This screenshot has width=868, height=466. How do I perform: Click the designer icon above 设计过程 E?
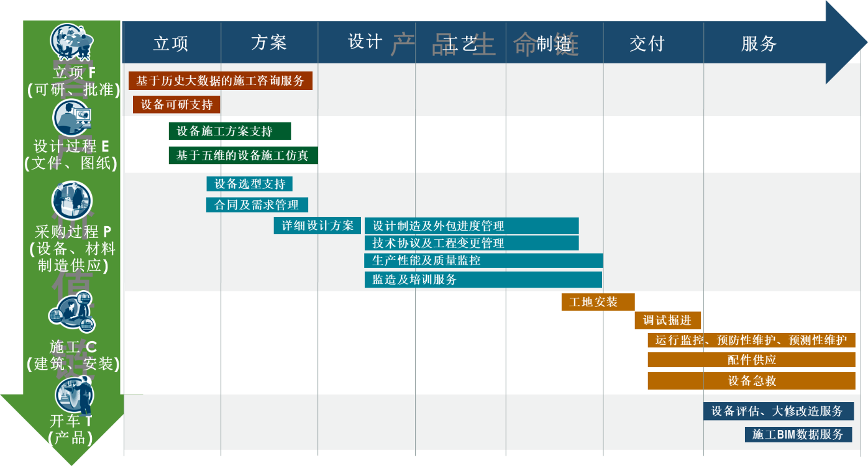coord(71,117)
